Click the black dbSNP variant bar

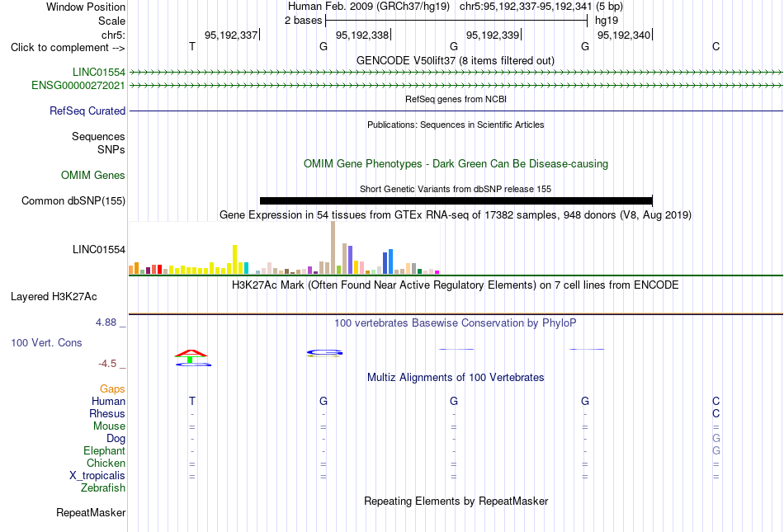[x=456, y=200]
